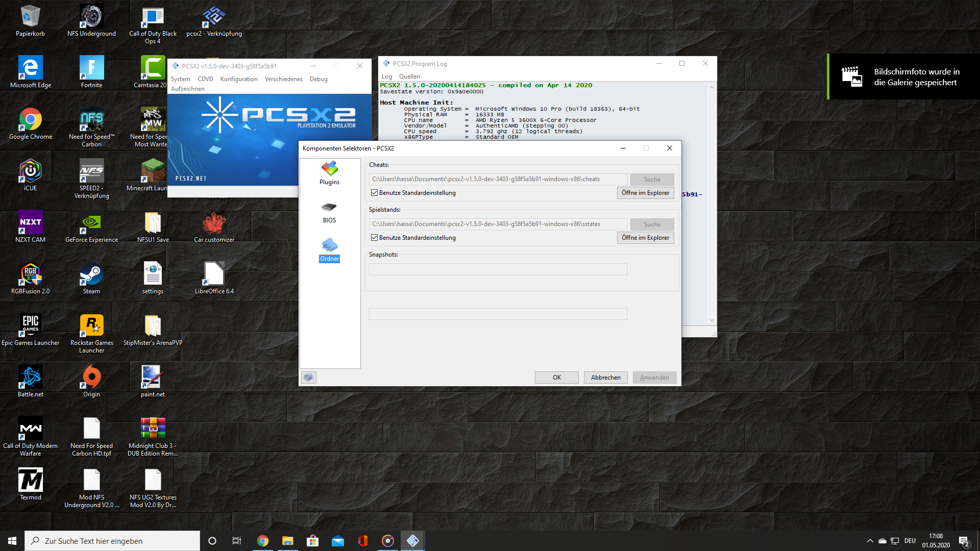This screenshot has width=980, height=551.
Task: Click the screenshot icon button at the dialog bottom-left
Action: click(308, 378)
